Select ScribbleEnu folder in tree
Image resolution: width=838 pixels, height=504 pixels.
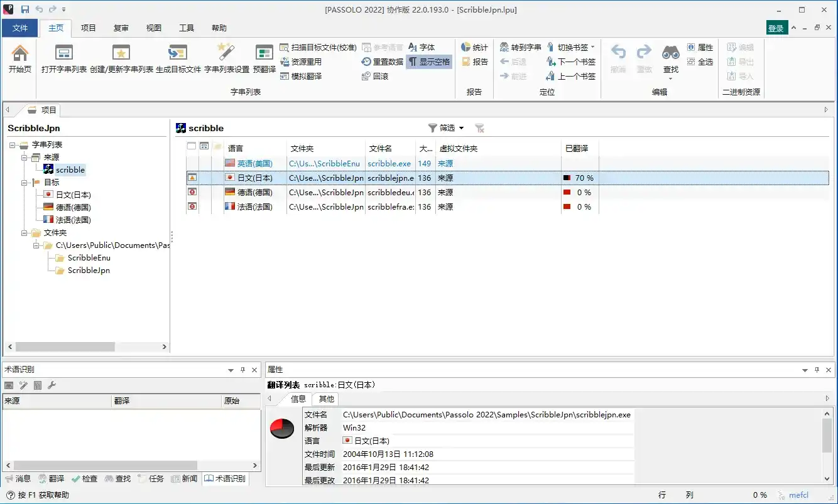click(x=89, y=258)
